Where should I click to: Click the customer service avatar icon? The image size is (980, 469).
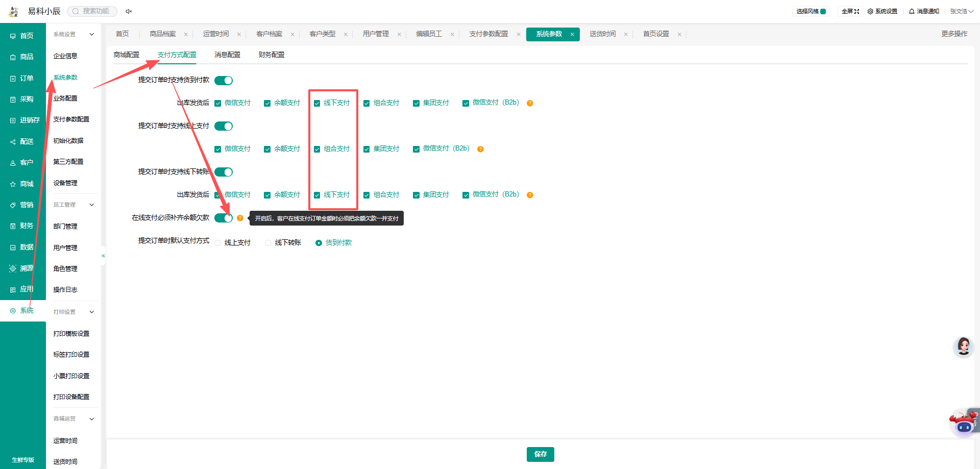(963, 347)
